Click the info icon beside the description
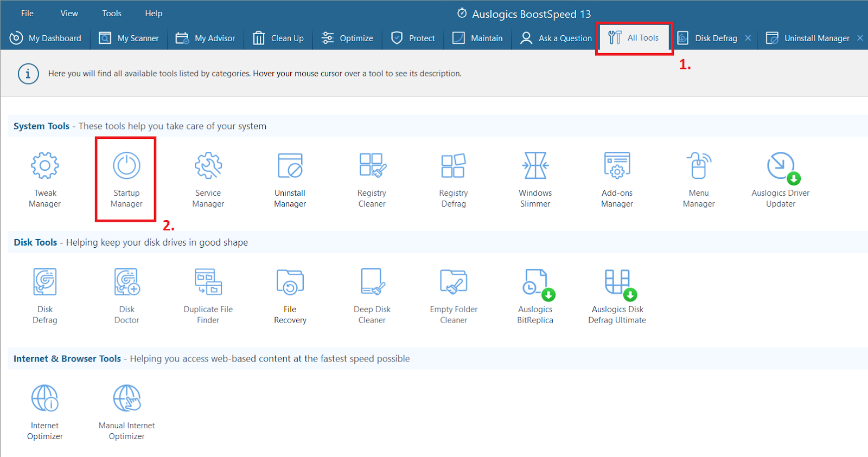The image size is (868, 457). (x=28, y=74)
